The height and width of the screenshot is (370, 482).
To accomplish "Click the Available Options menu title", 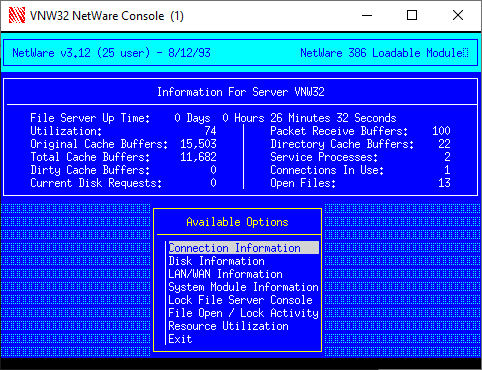I will tap(237, 222).
